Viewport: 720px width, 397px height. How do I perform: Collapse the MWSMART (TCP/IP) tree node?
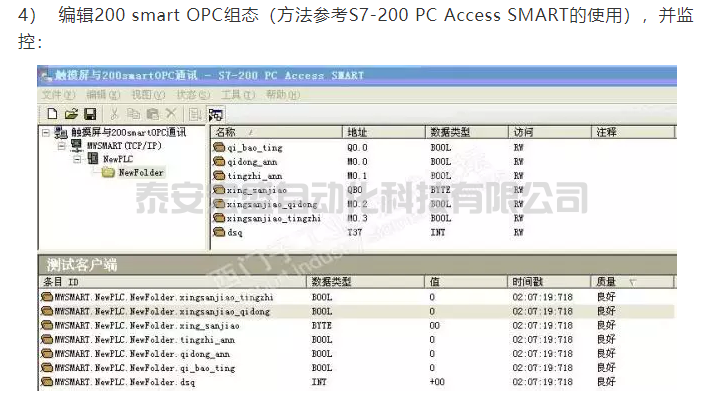pyautogui.click(x=62, y=146)
